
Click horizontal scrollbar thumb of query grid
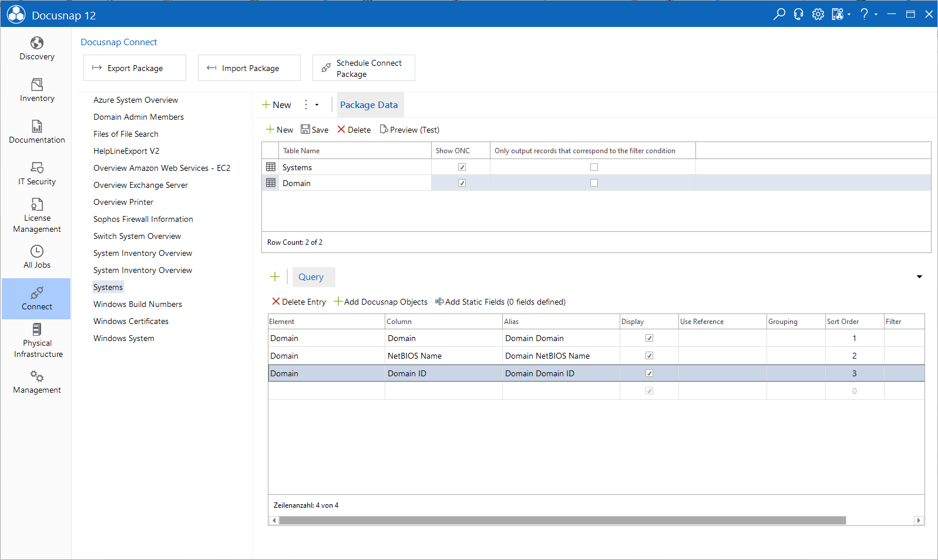[x=562, y=520]
